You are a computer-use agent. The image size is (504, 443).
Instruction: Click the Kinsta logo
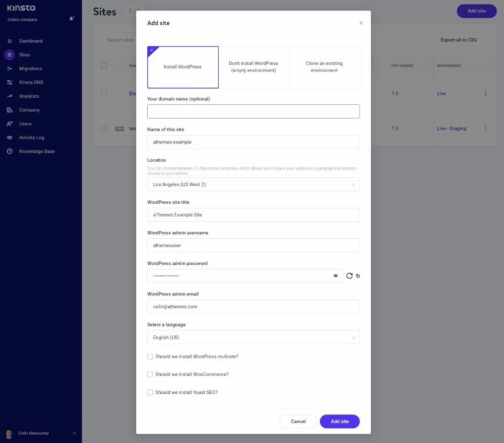click(x=21, y=8)
